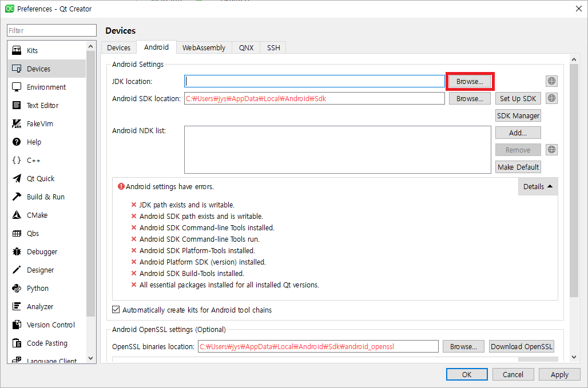Collapse the Android settings Details section
The image size is (588, 388).
538,186
